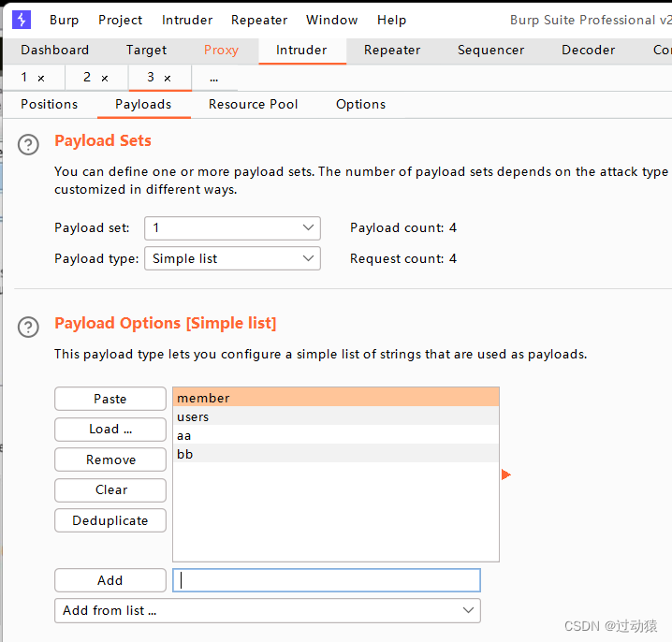Click the Clear button
This screenshot has height=642, width=672.
pos(110,489)
